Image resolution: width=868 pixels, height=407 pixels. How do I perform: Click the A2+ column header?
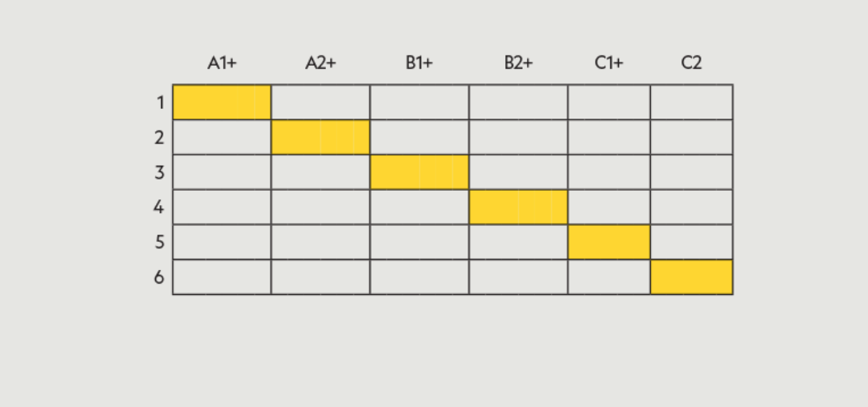click(x=320, y=63)
